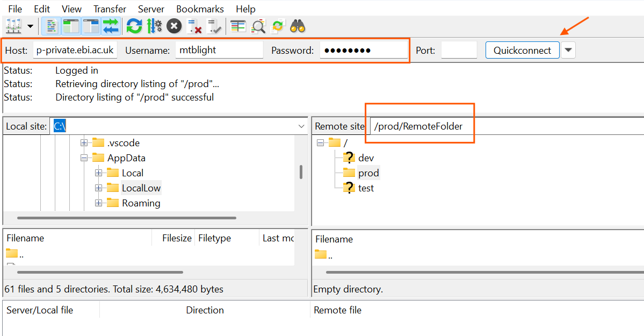This screenshot has width=644, height=336.
Task: Toggle the message log display
Action: pos(52,26)
